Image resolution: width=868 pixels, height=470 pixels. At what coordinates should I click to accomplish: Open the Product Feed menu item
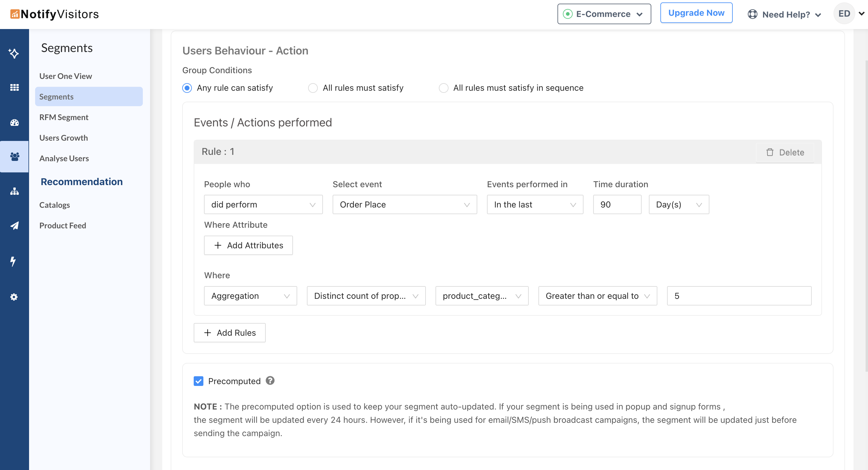[x=63, y=225]
